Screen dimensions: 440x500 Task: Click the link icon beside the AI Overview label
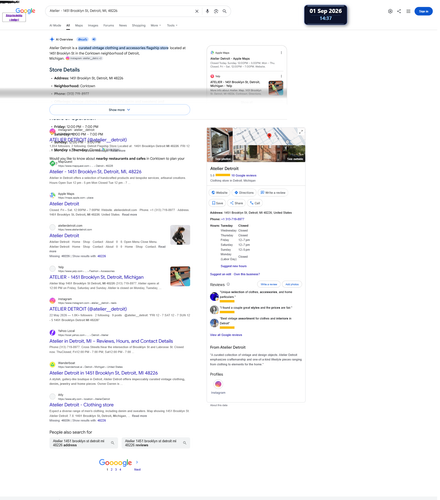click(94, 39)
